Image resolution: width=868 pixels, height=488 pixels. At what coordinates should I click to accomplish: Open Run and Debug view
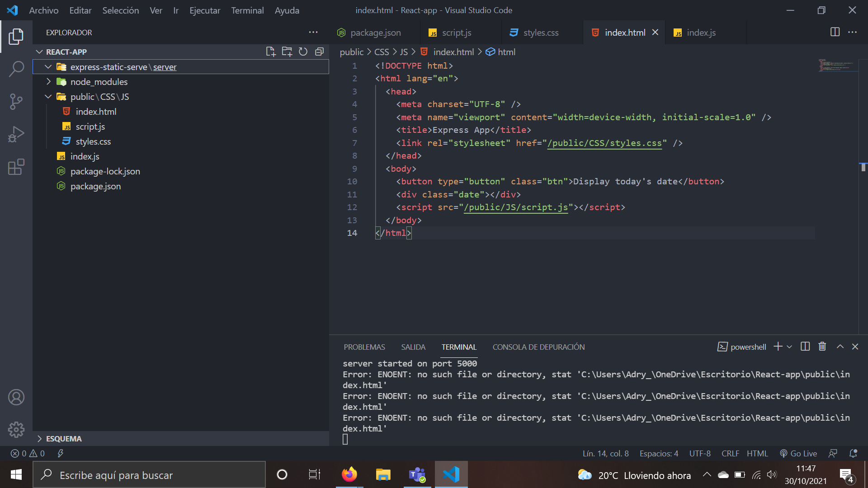point(16,134)
